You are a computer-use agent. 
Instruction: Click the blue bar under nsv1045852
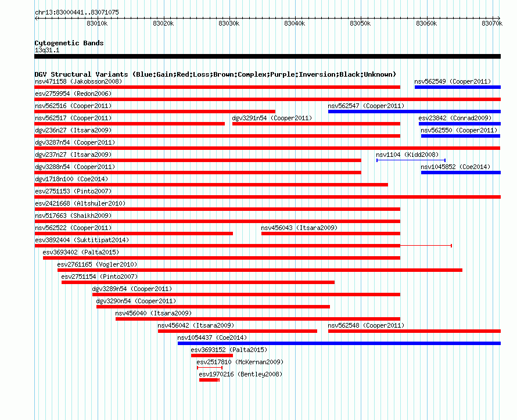[x=461, y=173]
